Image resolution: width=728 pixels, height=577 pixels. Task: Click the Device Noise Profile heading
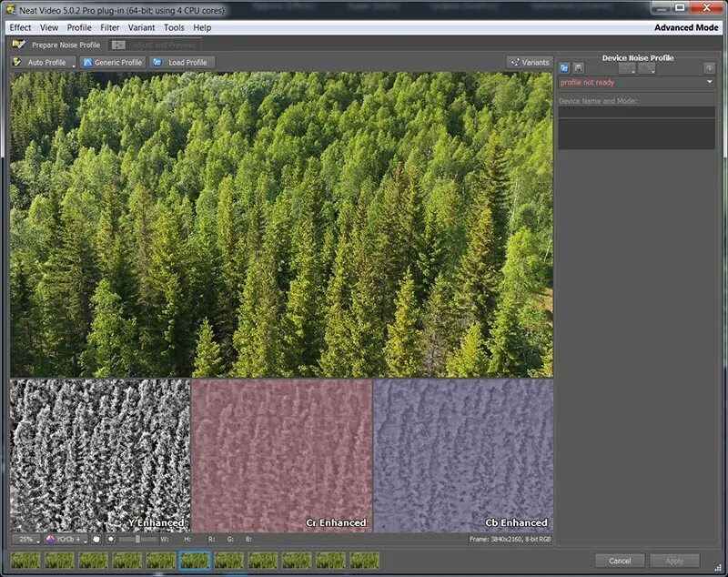(x=638, y=58)
